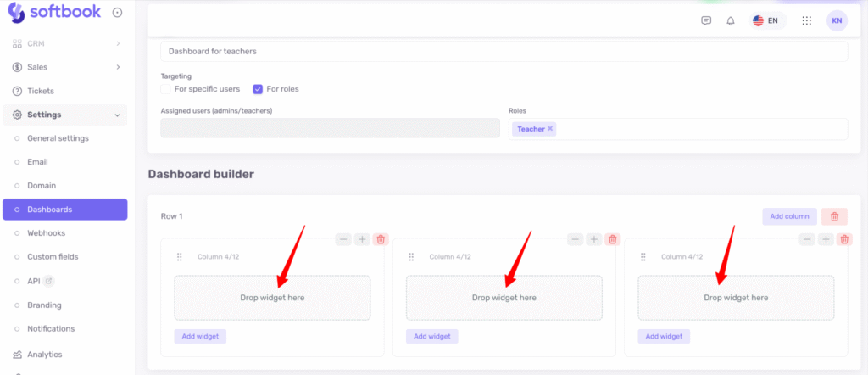Click the Add column button

pyautogui.click(x=789, y=216)
